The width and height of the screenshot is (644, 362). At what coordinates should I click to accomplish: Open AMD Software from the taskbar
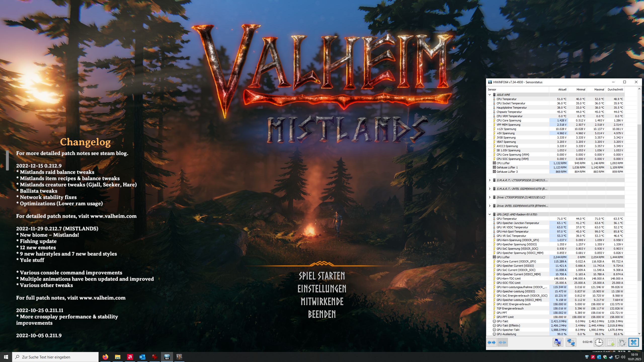130,357
